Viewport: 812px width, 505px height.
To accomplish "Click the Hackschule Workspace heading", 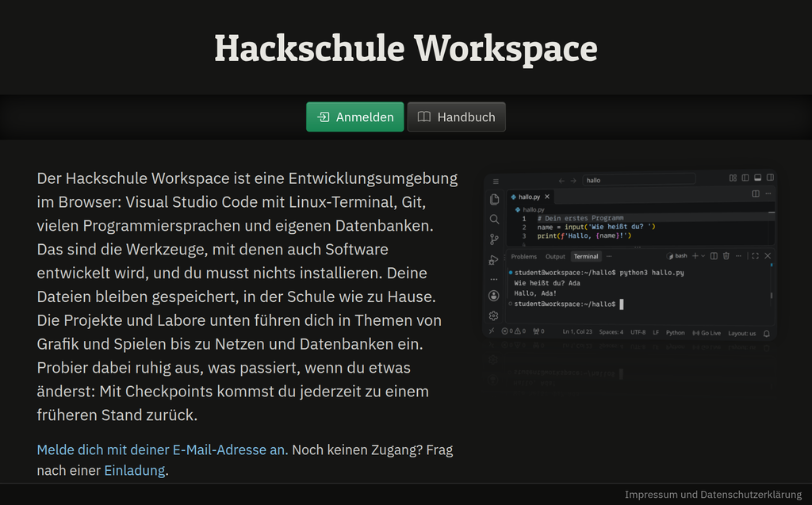I will (406, 48).
